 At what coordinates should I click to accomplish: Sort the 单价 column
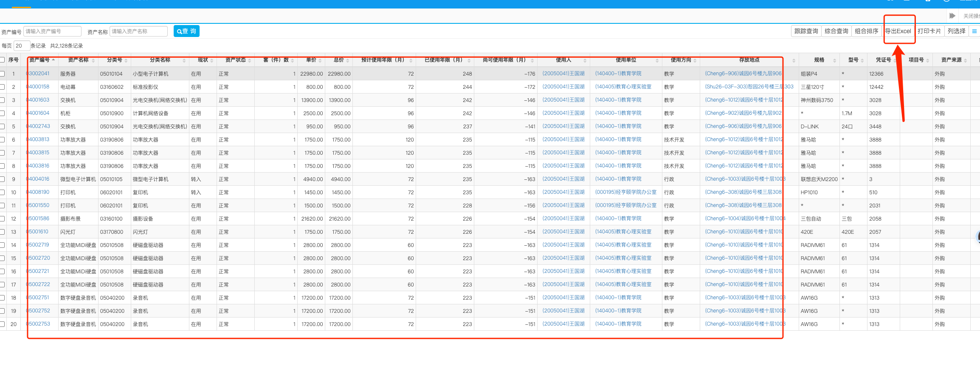click(x=320, y=60)
